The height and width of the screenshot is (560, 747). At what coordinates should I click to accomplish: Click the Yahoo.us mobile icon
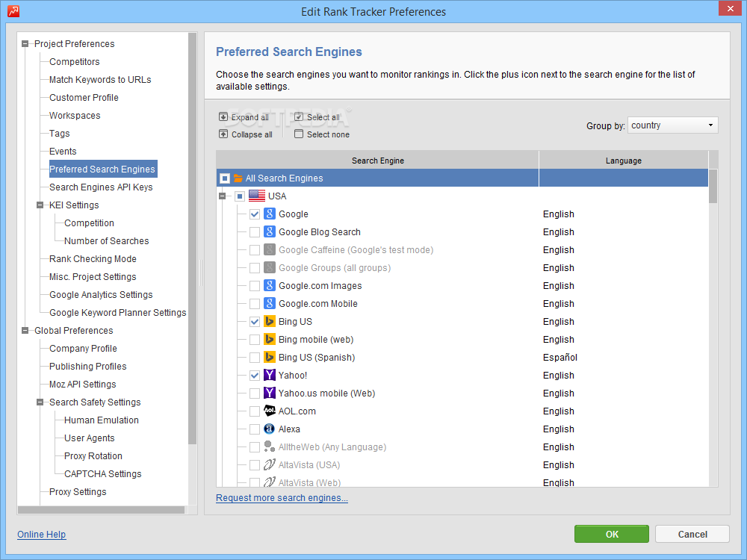270,393
